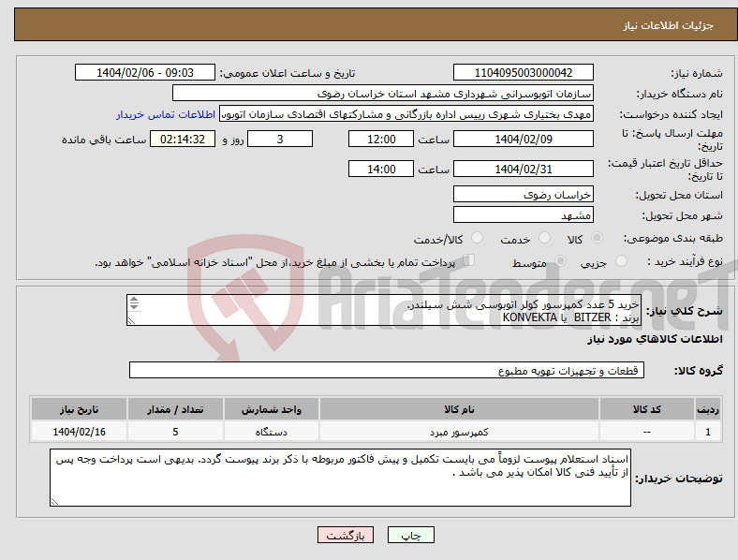Click the جزئیات اطلاعات نیاز page title

point(669,25)
